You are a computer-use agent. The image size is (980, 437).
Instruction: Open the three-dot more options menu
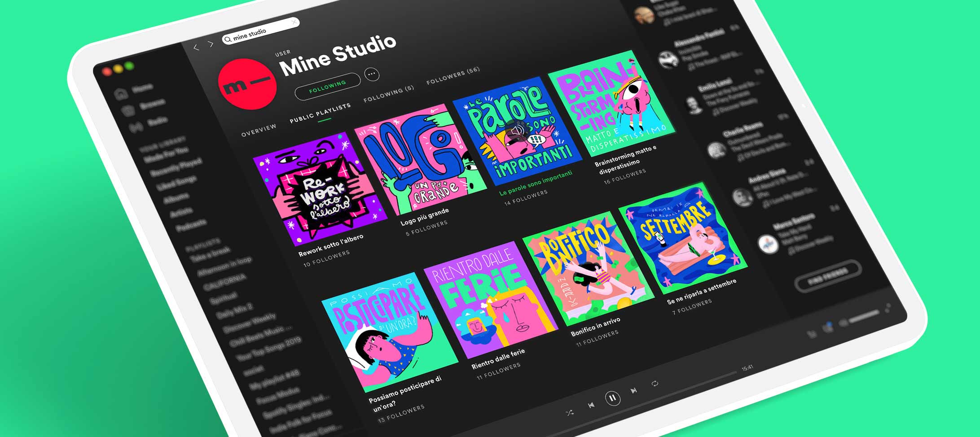coord(372,74)
